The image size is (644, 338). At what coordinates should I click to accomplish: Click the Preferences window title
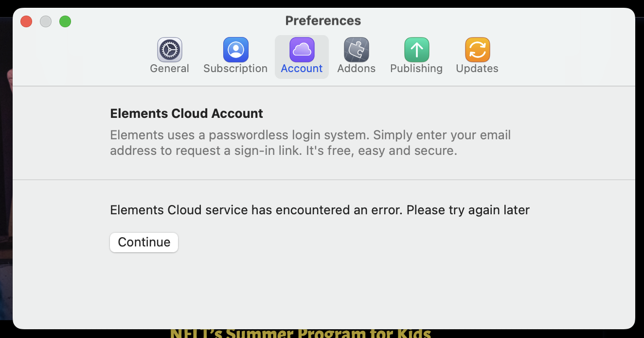(x=323, y=21)
